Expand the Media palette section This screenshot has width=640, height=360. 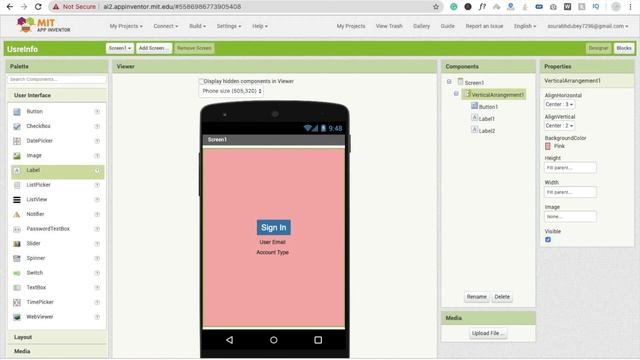pyautogui.click(x=57, y=351)
